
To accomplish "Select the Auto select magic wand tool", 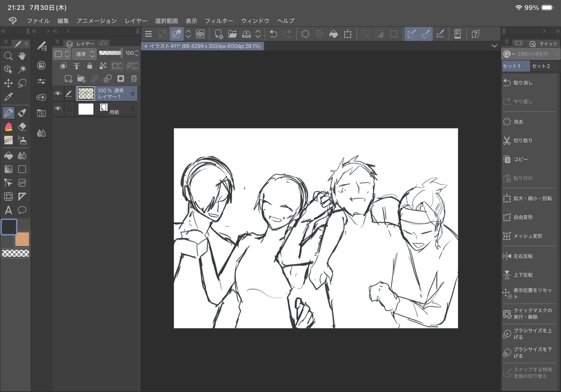I will pyautogui.click(x=22, y=69).
